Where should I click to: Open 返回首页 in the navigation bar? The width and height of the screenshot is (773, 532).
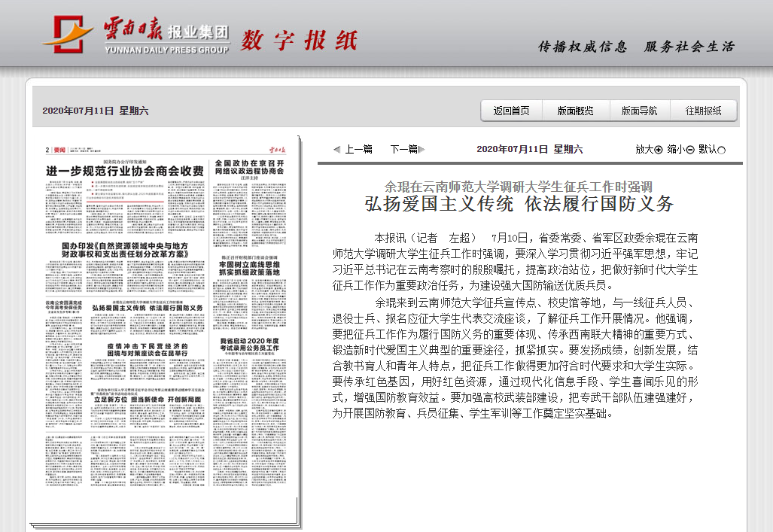(511, 111)
